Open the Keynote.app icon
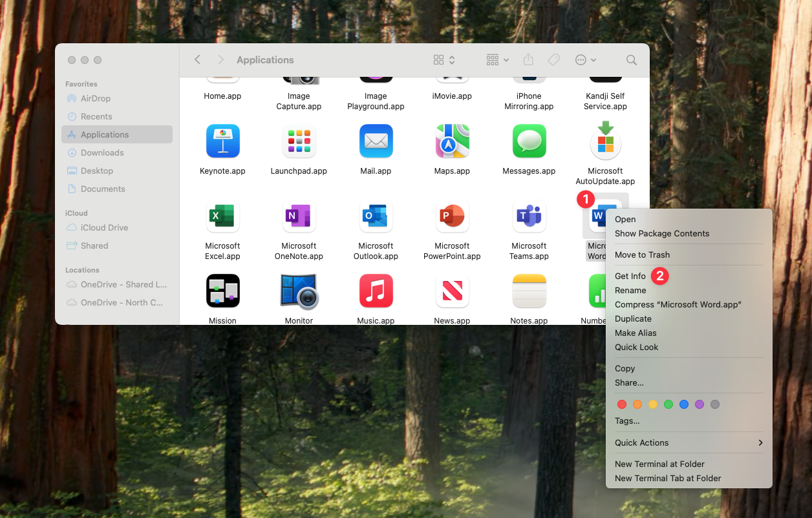The image size is (812, 518). click(x=222, y=141)
